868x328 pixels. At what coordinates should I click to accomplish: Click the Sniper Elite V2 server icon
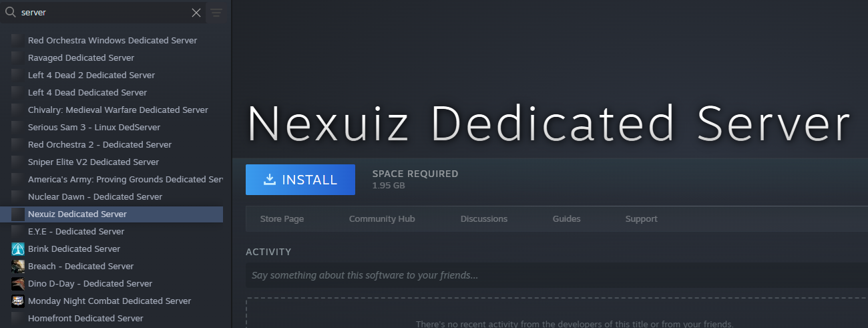tap(18, 162)
